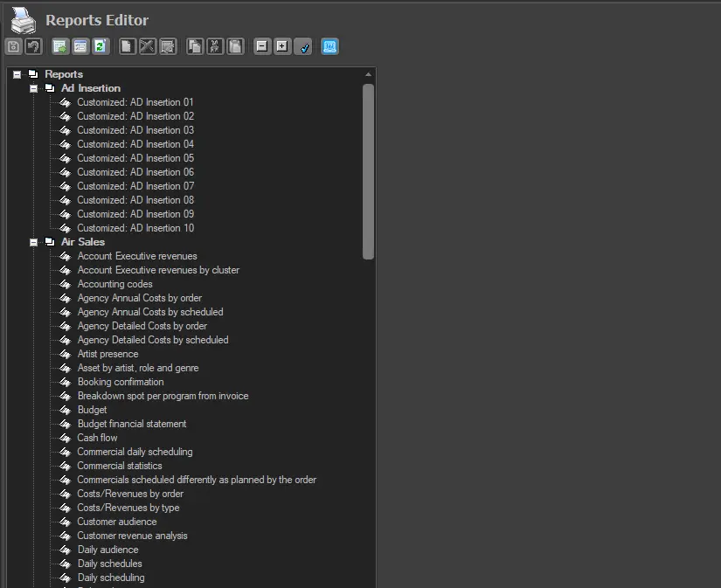721x588 pixels.
Task: Collapse the Ad Insertion folder
Action: (33, 88)
